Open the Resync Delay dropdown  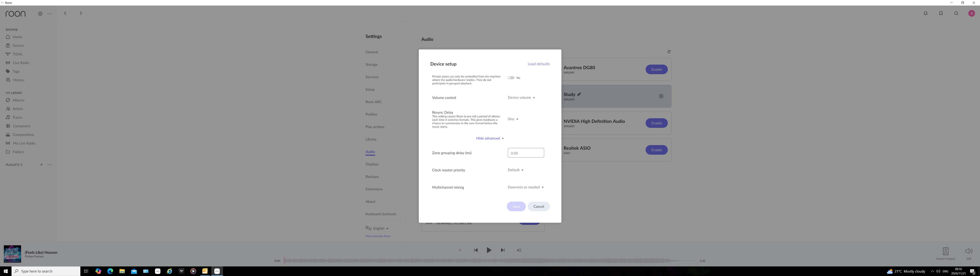point(513,119)
